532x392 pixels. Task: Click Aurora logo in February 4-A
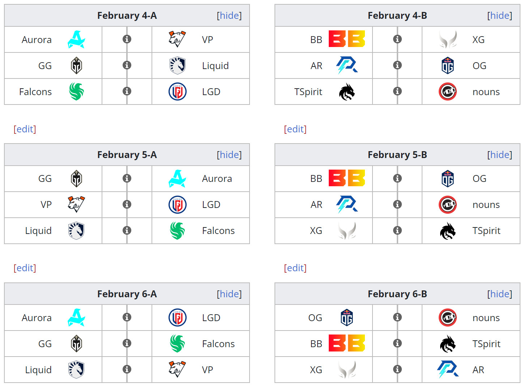[76, 39]
